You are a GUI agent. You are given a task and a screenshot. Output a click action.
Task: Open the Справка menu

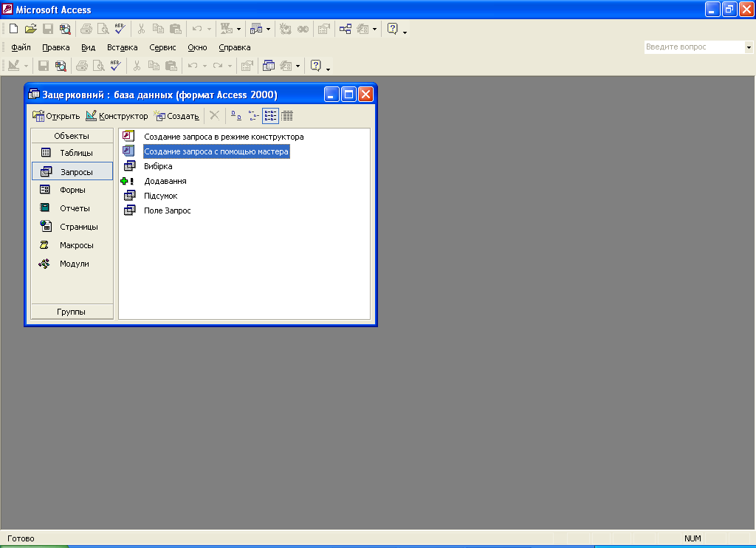[x=235, y=47]
